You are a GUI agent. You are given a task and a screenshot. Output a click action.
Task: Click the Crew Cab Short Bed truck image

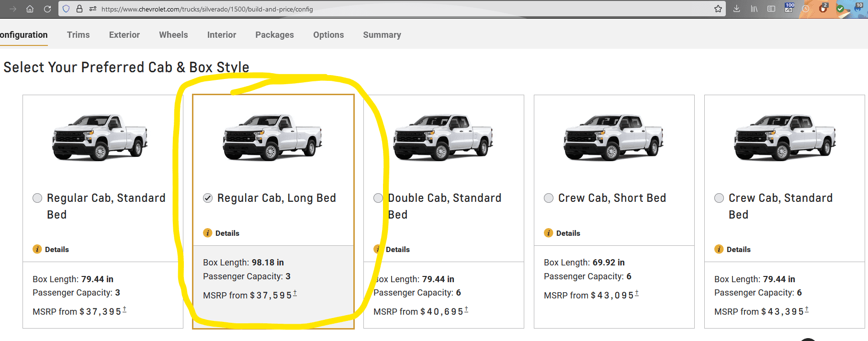point(613,137)
